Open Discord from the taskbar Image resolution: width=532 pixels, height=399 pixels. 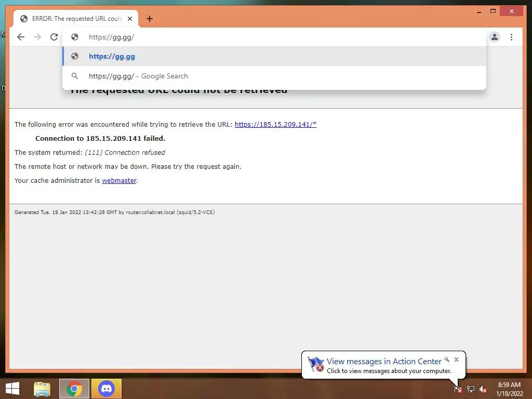[106, 389]
